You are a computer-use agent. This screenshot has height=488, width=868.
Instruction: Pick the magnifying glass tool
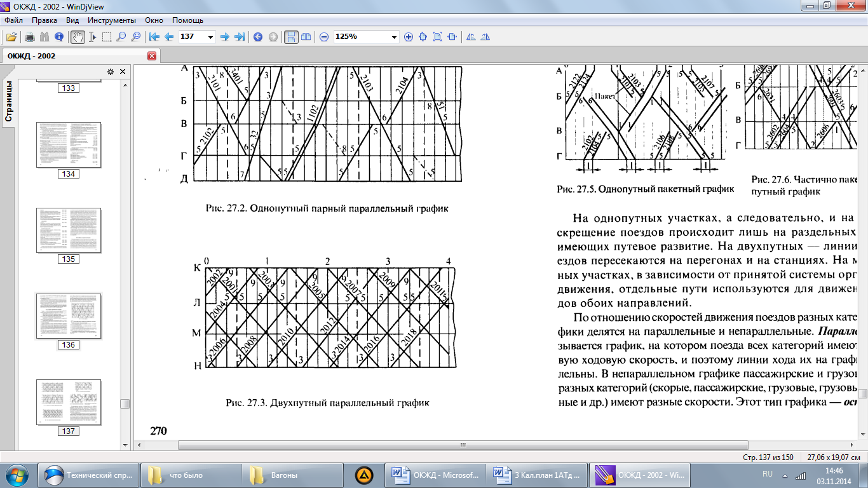pyautogui.click(x=121, y=37)
